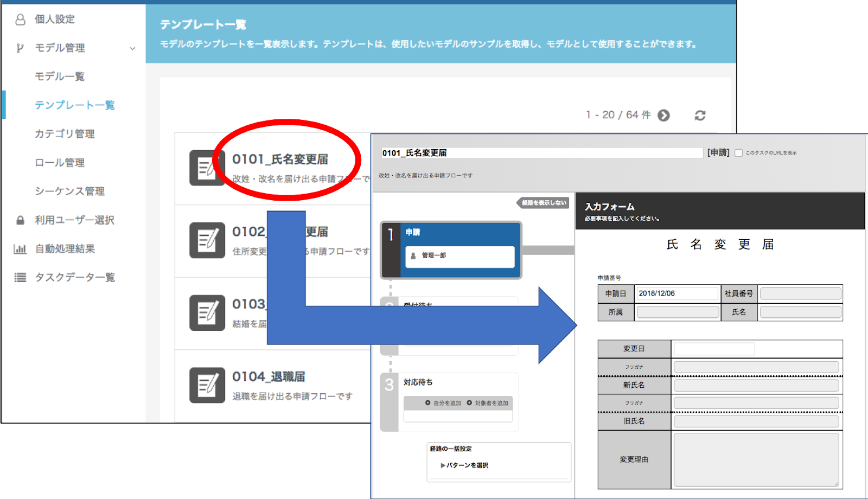Click the 申請日 date field
868x499 pixels.
[x=677, y=293]
